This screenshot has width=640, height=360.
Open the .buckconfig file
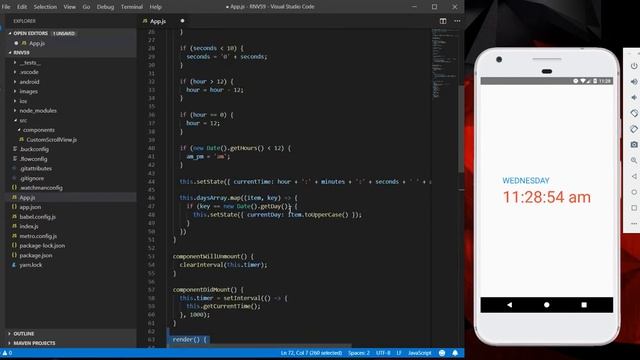(x=34, y=149)
